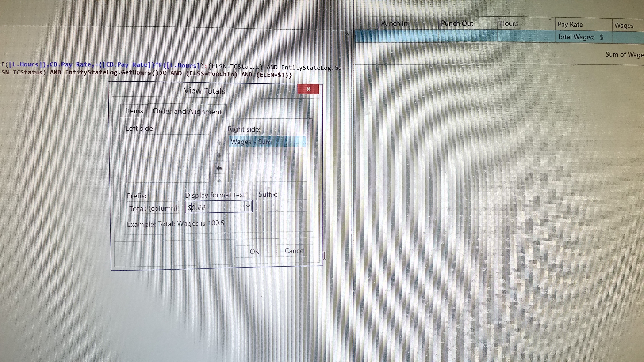
Task: Switch to the Items tab
Action: pyautogui.click(x=134, y=111)
